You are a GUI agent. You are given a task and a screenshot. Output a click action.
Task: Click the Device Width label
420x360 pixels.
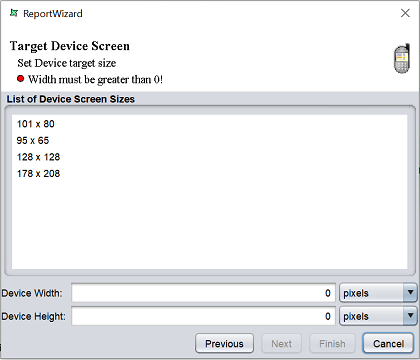click(32, 293)
